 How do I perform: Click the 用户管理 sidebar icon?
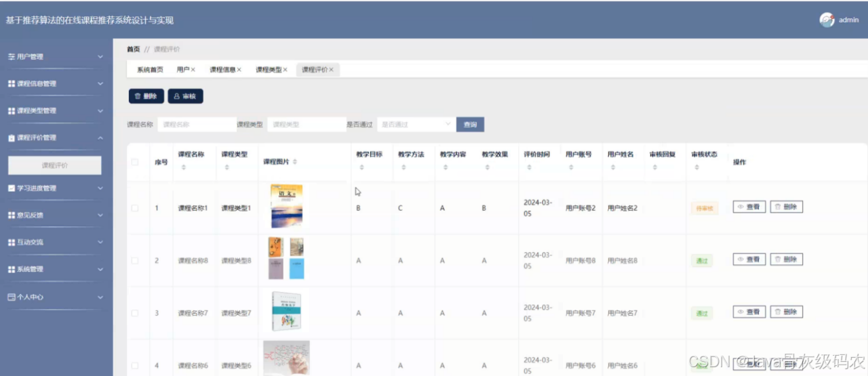11,57
